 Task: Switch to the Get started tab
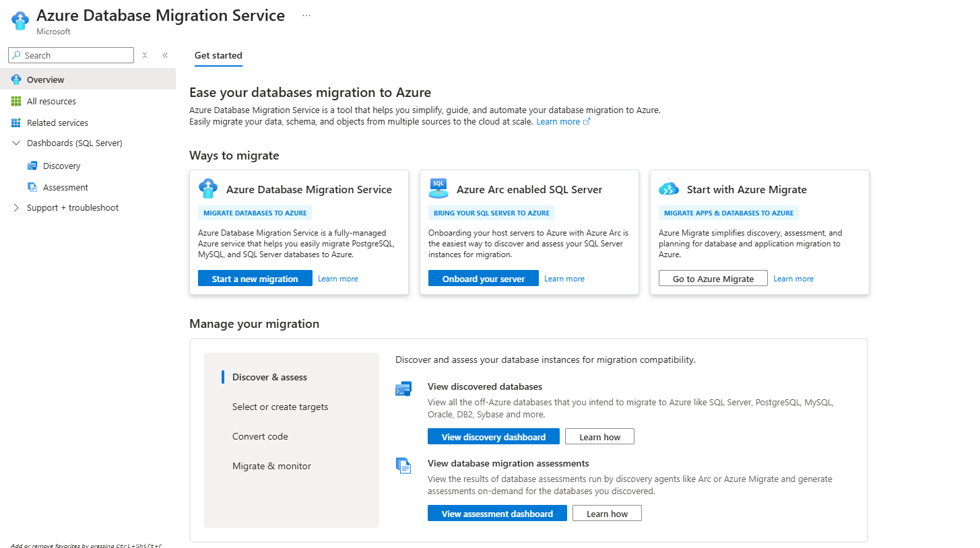pos(218,56)
